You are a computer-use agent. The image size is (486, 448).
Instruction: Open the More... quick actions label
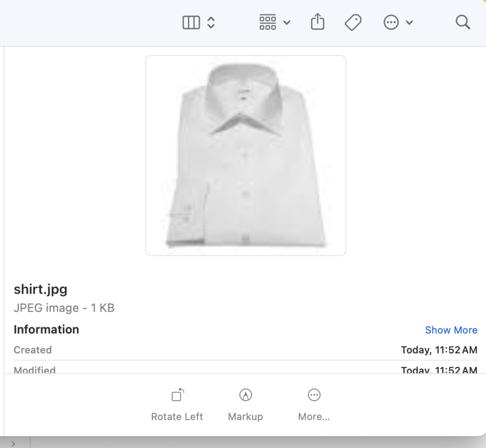(314, 417)
